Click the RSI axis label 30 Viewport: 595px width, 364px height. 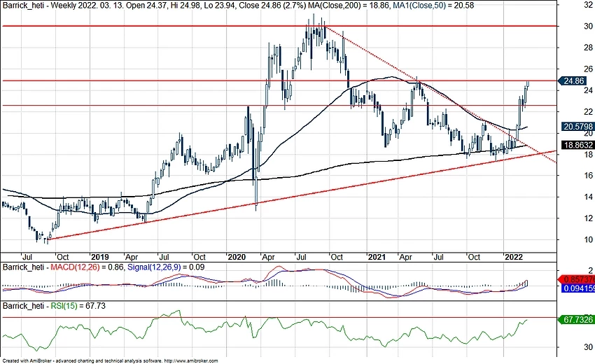click(588, 347)
